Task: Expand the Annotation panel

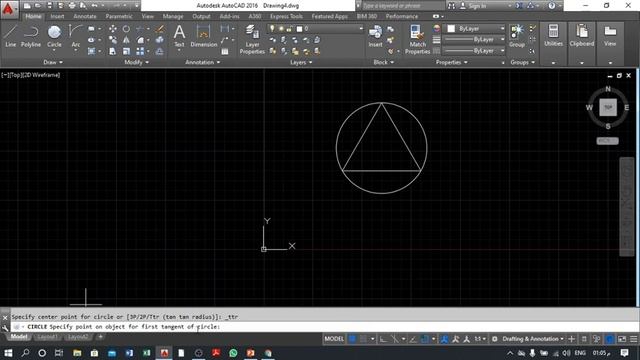Action: (202, 62)
